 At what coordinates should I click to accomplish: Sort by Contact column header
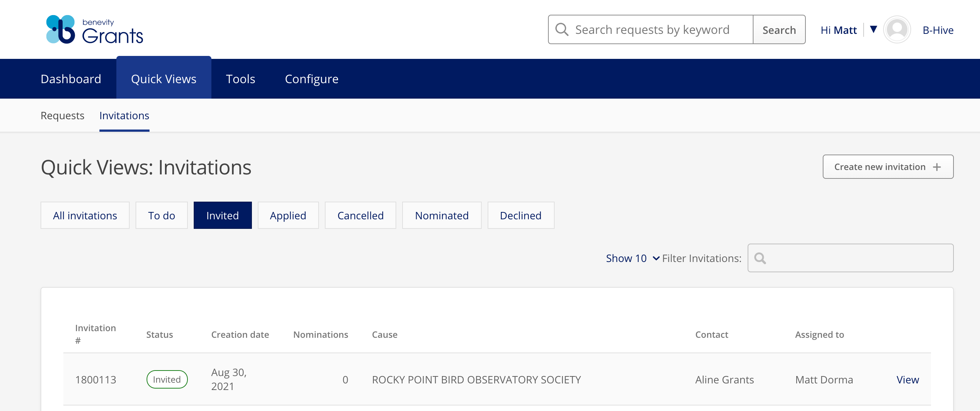pyautogui.click(x=712, y=334)
